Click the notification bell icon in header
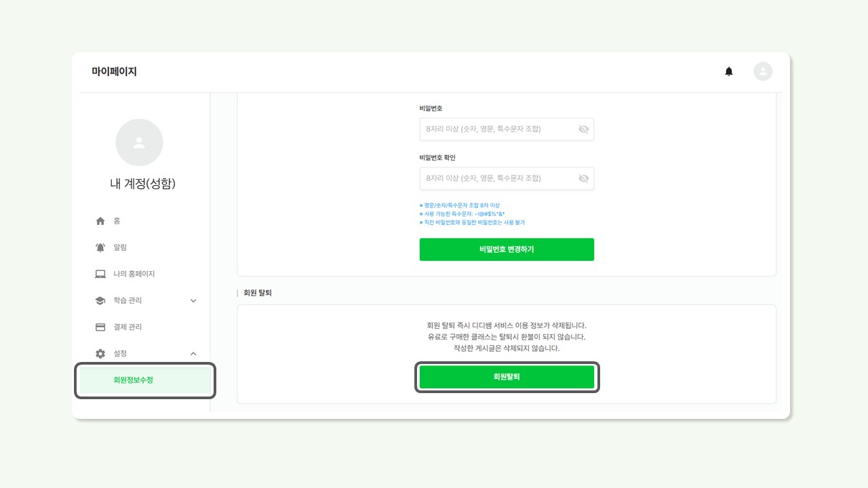This screenshot has width=868, height=488. [x=729, y=71]
